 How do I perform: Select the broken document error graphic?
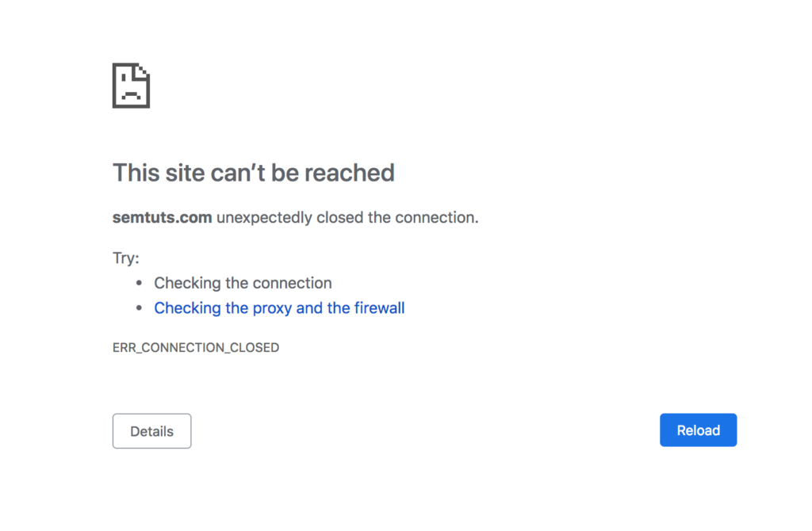click(131, 86)
